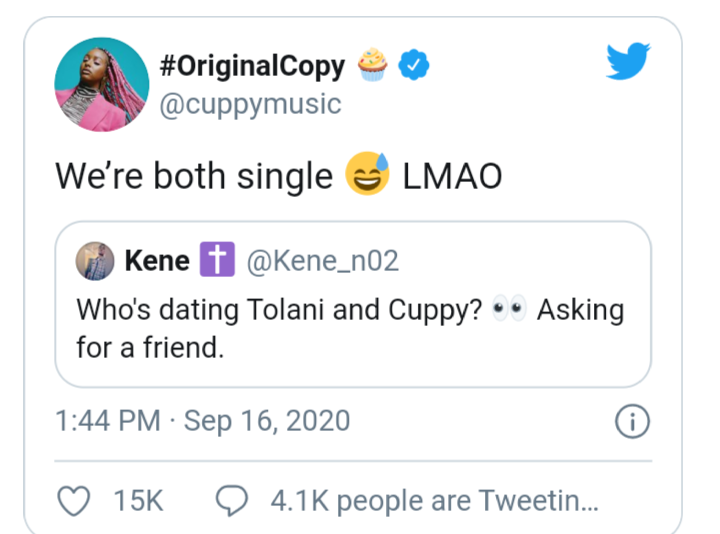The image size is (720, 534).
Task: Click the Kene display name
Action: point(157,262)
